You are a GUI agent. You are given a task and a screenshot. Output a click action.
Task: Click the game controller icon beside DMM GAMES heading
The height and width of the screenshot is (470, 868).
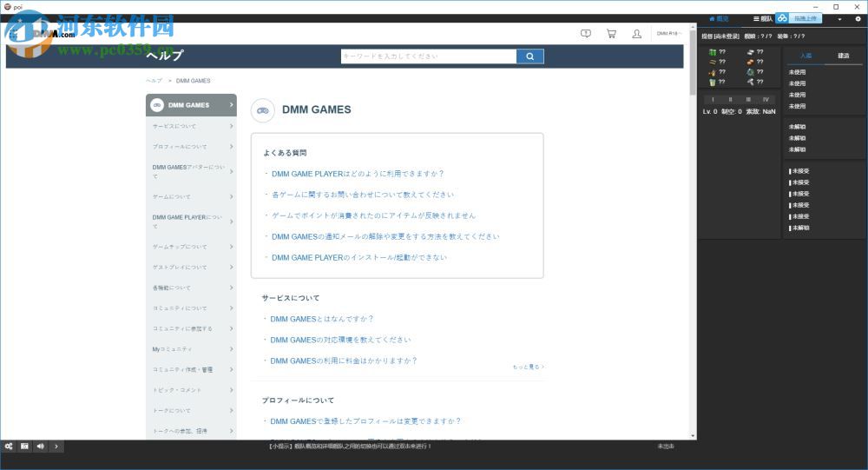click(x=263, y=110)
